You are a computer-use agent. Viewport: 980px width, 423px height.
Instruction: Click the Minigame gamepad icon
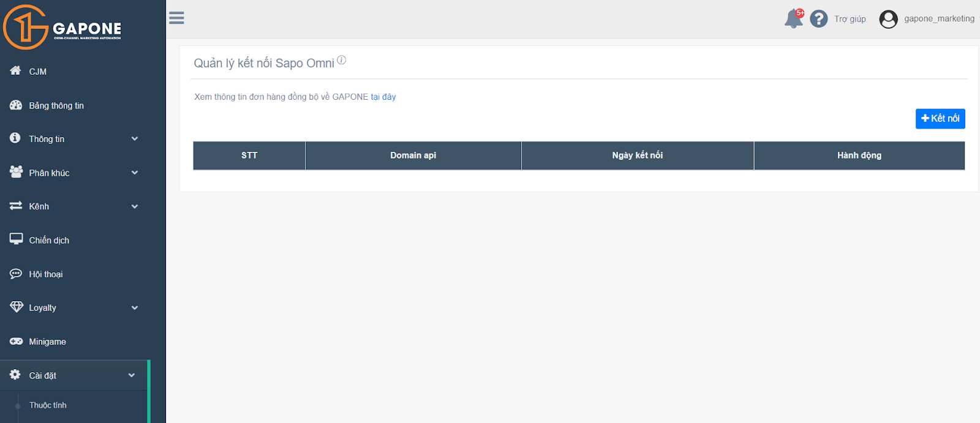(x=16, y=341)
